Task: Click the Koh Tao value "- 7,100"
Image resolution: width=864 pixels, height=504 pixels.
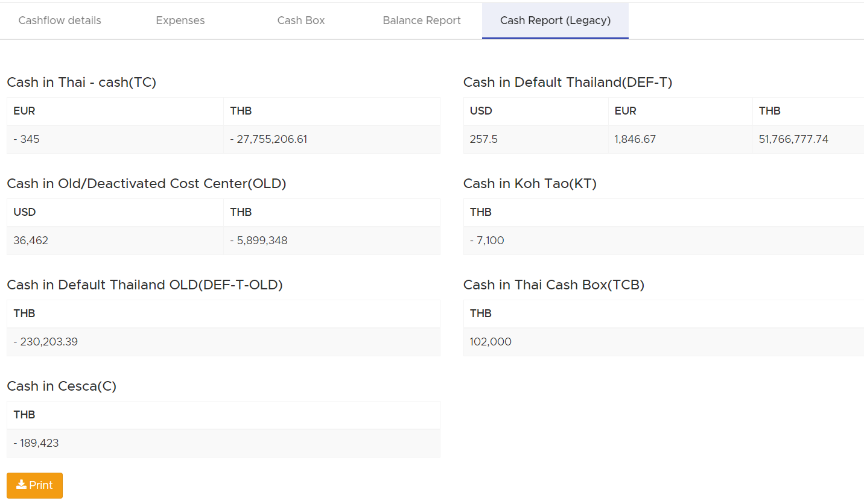Action: coord(487,241)
